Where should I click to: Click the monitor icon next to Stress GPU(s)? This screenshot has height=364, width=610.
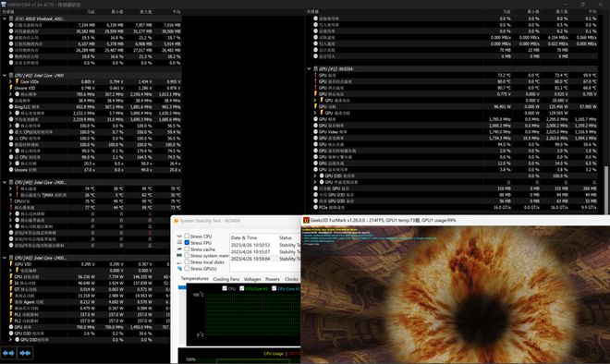179,268
